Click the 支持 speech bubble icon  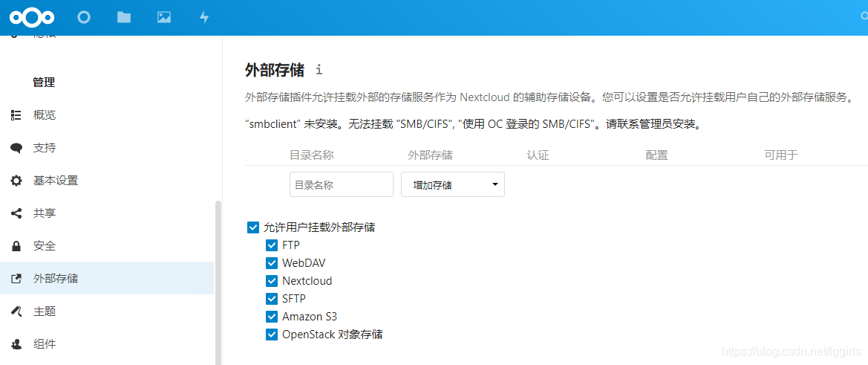(x=16, y=148)
